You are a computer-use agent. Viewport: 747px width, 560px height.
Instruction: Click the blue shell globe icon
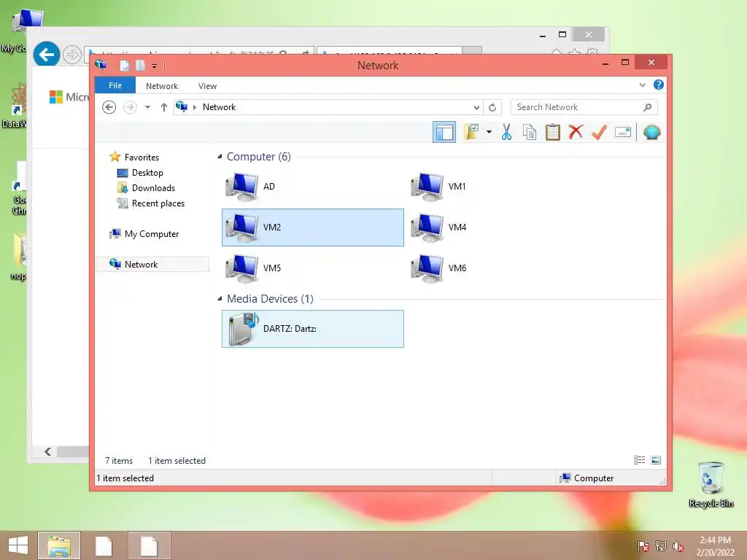pyautogui.click(x=651, y=132)
